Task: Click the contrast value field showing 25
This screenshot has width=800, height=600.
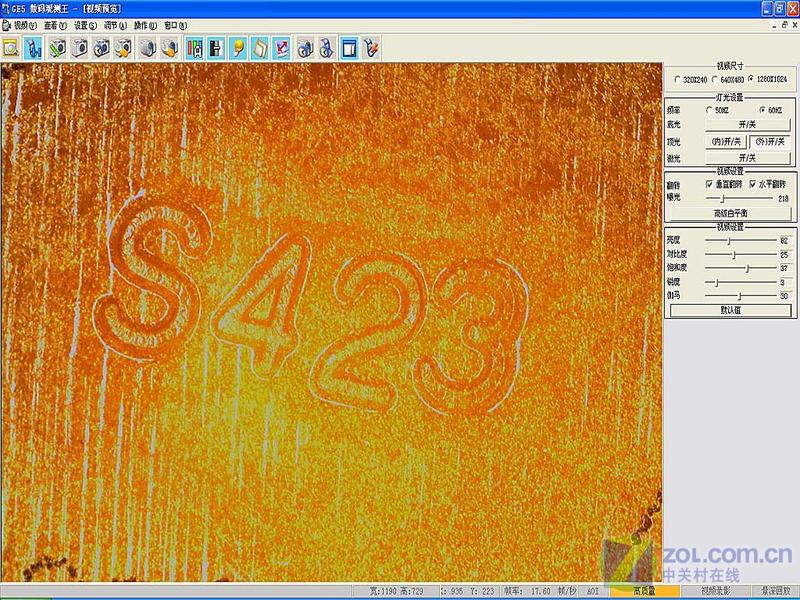Action: pos(785,254)
